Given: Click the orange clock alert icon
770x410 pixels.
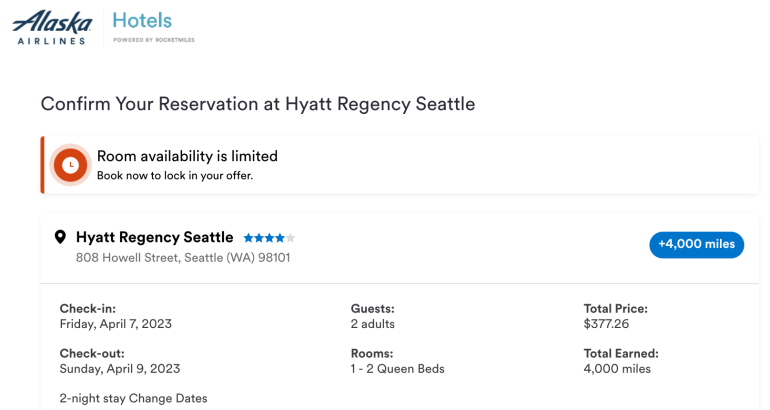Looking at the screenshot, I should tap(71, 165).
